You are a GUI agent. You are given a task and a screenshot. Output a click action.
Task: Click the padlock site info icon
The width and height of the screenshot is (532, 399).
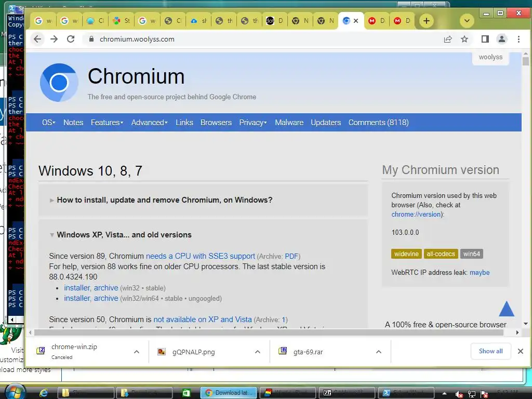tap(91, 39)
